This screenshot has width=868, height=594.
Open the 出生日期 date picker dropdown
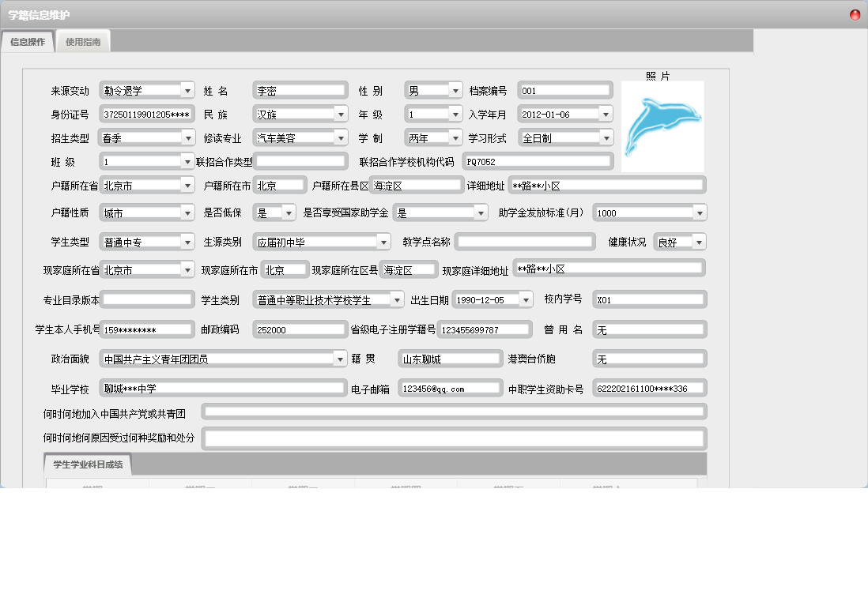(x=526, y=300)
